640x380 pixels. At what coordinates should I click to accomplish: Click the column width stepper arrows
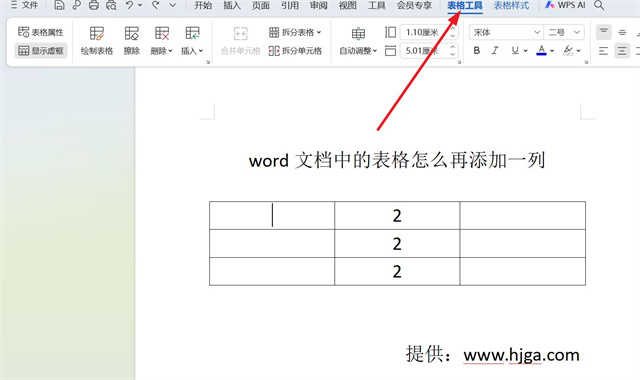click(452, 51)
